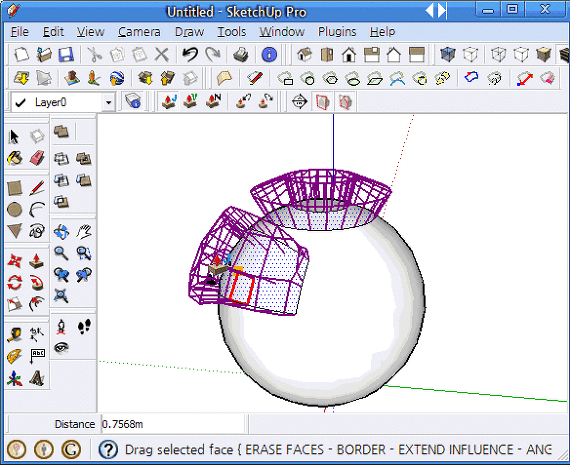Select the Polygon triangle tool

click(15, 231)
